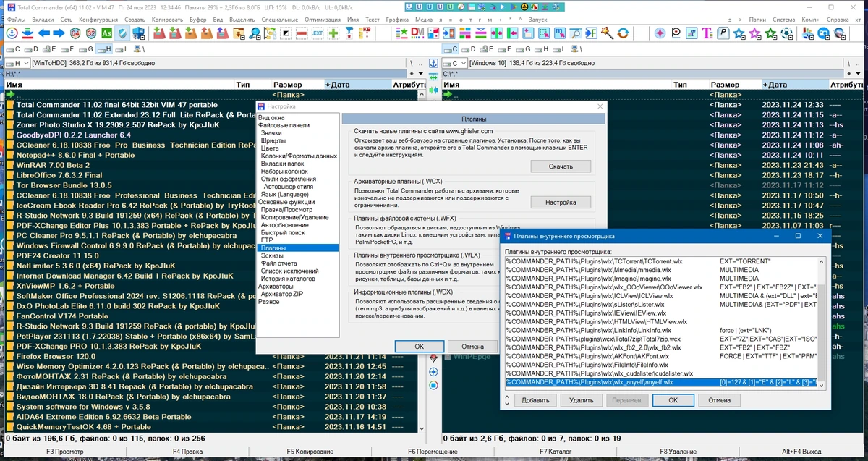Viewport: 868px width, 461px height.
Task: Click OK in Настройка dialog
Action: [x=420, y=346]
